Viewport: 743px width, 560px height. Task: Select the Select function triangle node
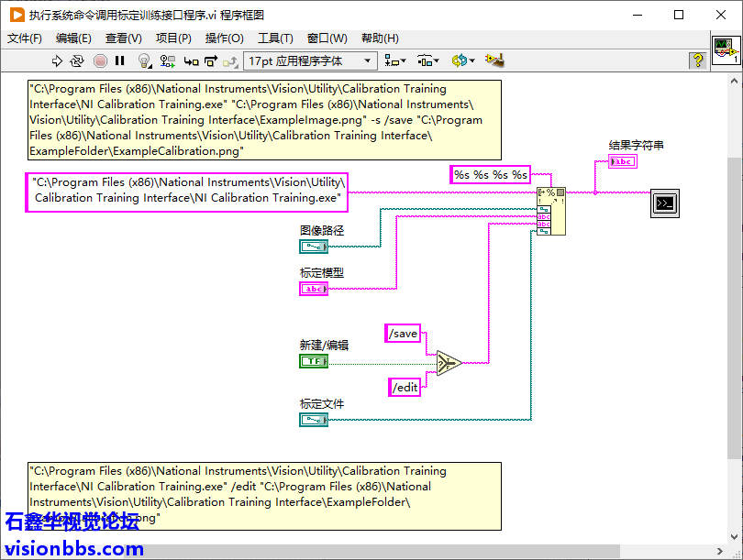coord(449,363)
